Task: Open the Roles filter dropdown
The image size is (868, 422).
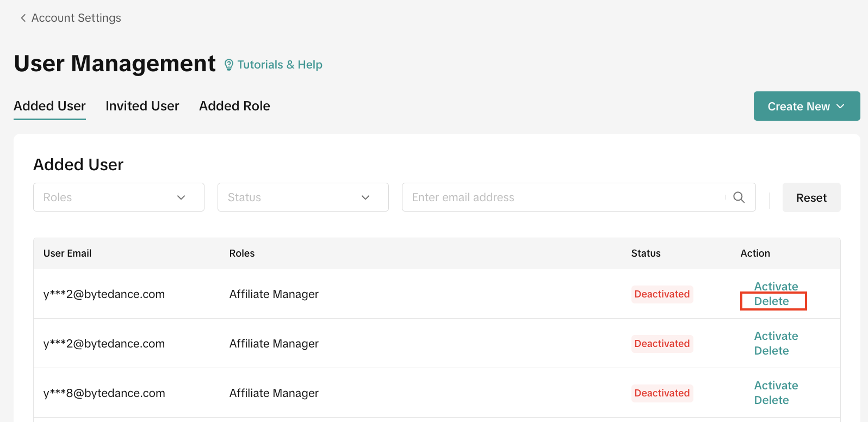Action: pos(119,197)
